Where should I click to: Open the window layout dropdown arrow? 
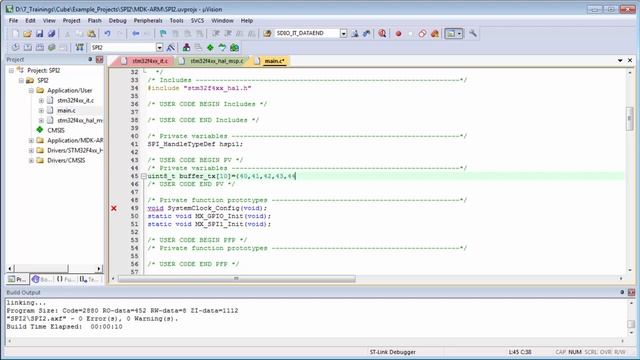pos(460,33)
